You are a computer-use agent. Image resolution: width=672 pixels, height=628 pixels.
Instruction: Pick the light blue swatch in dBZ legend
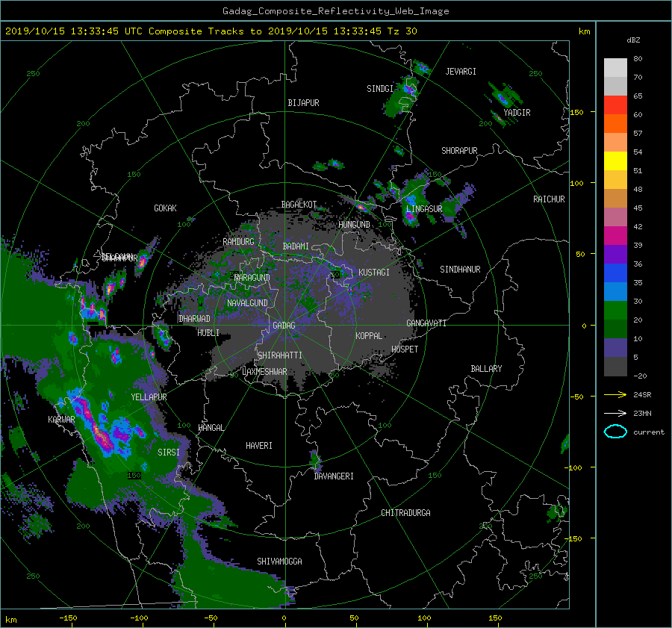coord(615,292)
